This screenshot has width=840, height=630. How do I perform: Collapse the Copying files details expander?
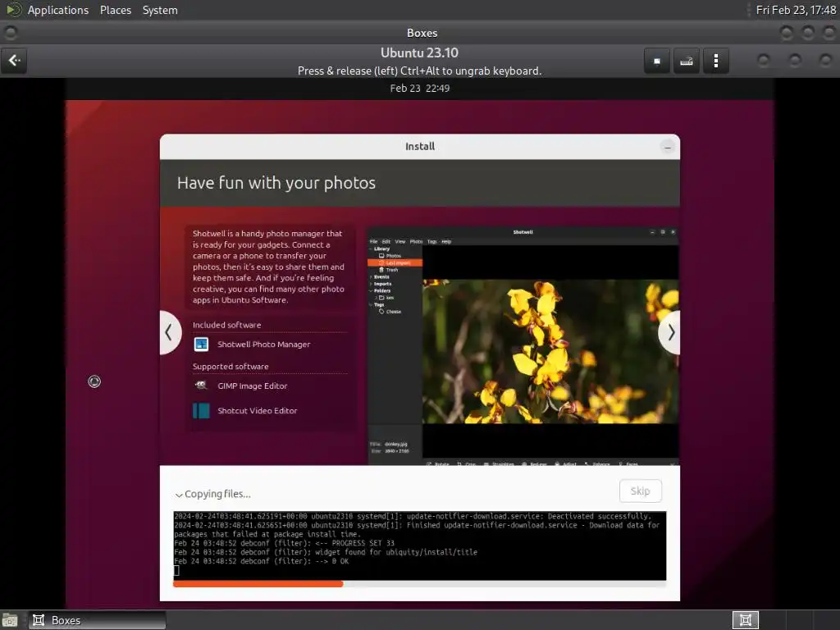click(179, 495)
